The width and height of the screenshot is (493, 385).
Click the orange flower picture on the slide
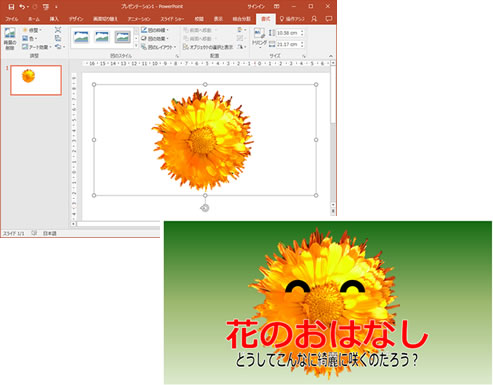[x=202, y=139]
